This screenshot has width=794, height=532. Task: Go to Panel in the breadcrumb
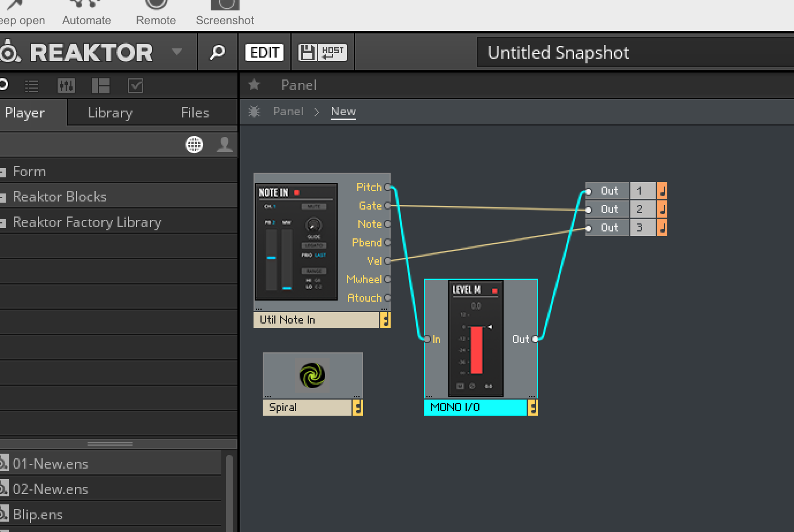[x=288, y=112]
